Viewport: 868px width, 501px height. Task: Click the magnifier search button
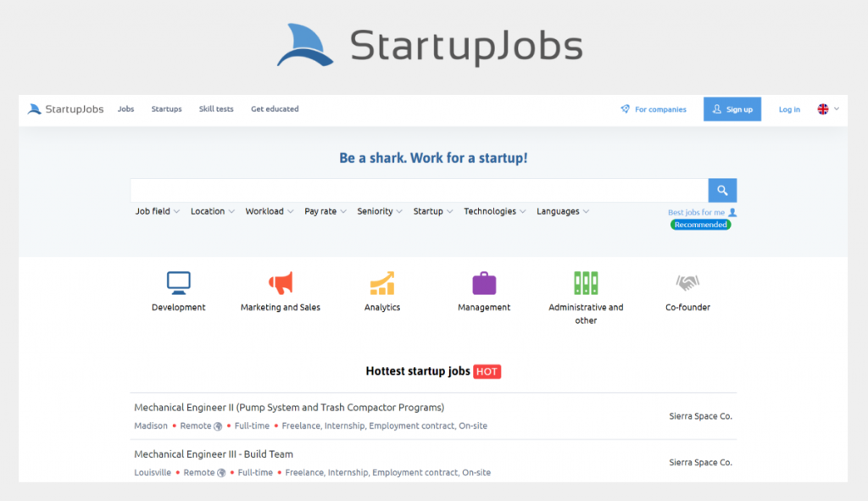(x=722, y=191)
